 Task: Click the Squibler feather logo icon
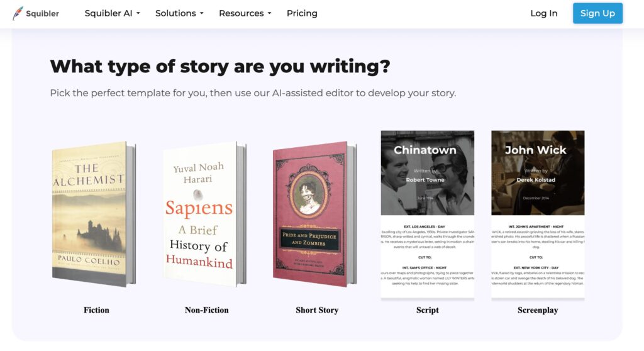tap(18, 13)
